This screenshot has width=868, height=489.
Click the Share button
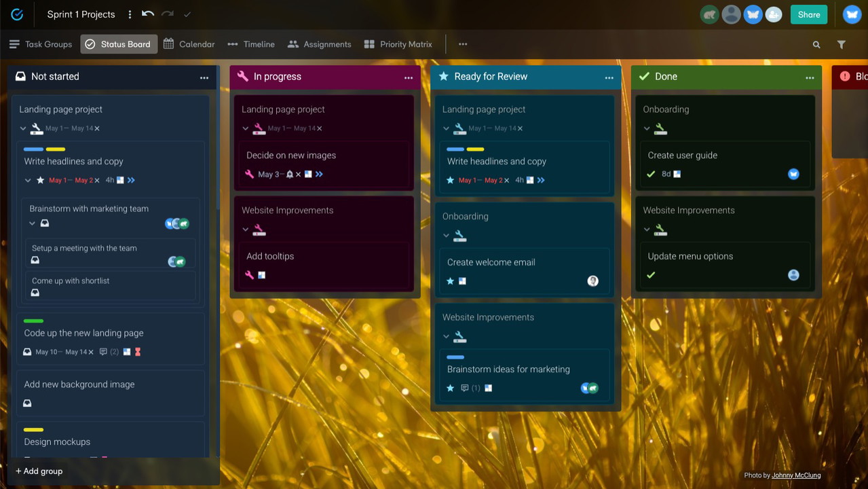click(x=808, y=14)
